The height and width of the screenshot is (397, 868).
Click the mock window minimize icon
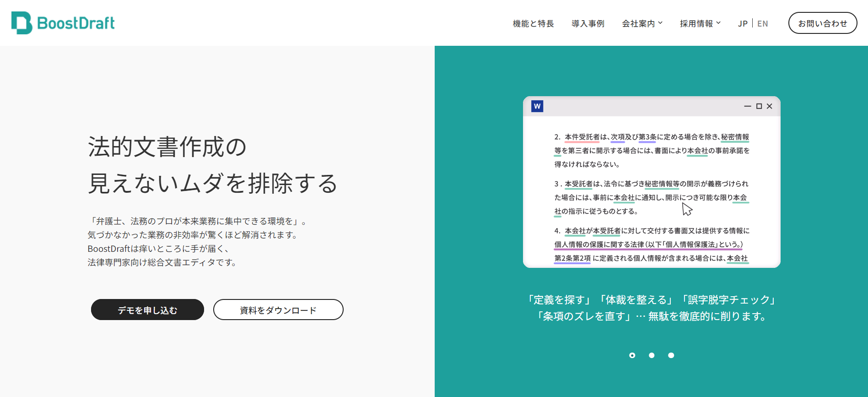coord(748,106)
